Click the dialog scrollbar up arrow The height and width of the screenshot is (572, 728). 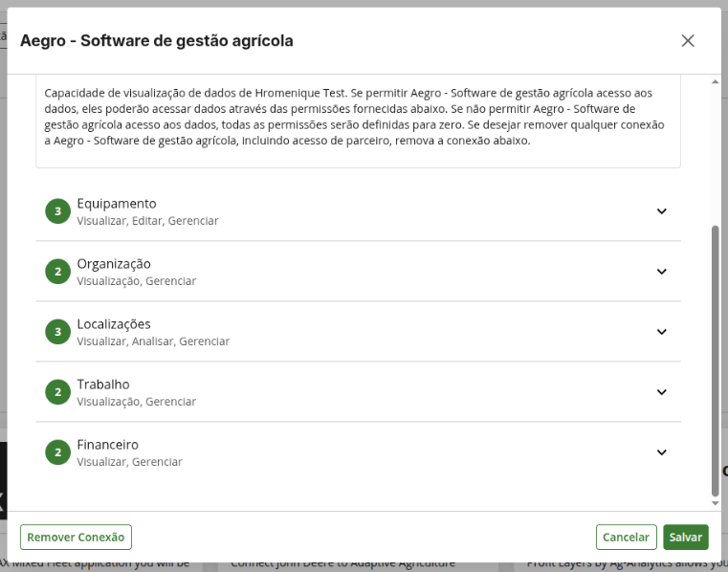[715, 81]
